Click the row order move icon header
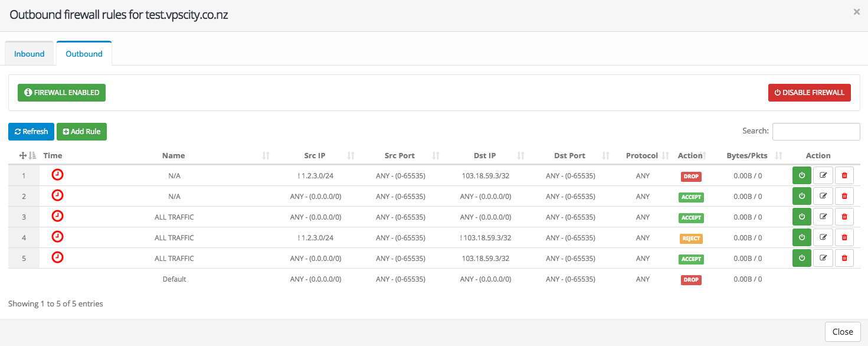The height and width of the screenshot is (346, 868). tap(24, 155)
